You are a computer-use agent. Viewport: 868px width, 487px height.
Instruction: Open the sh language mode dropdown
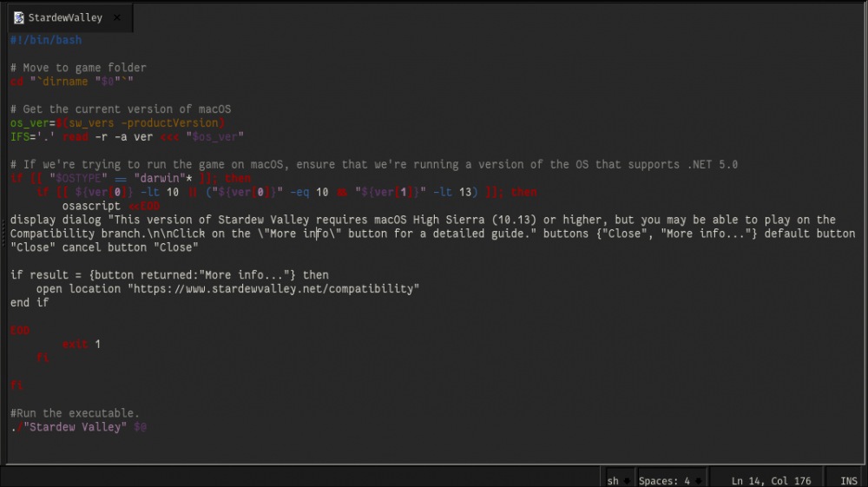(x=618, y=480)
